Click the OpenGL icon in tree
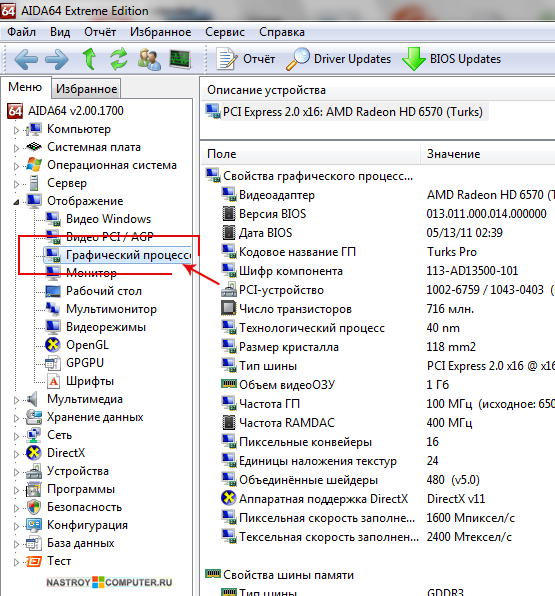This screenshot has width=555, height=596. [x=52, y=345]
